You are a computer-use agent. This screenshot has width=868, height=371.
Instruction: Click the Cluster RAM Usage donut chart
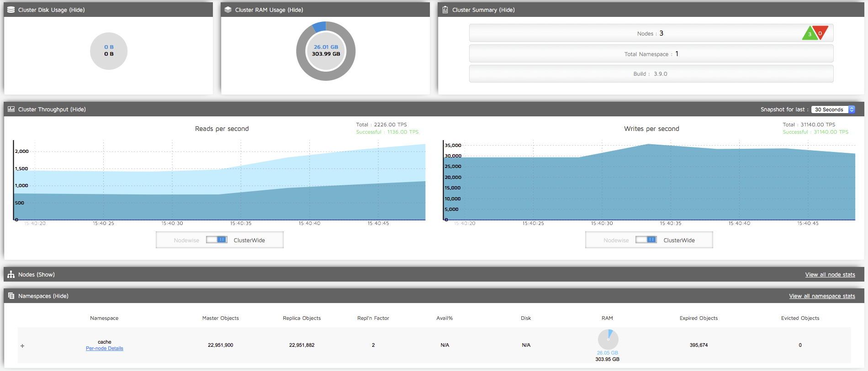[x=326, y=51]
